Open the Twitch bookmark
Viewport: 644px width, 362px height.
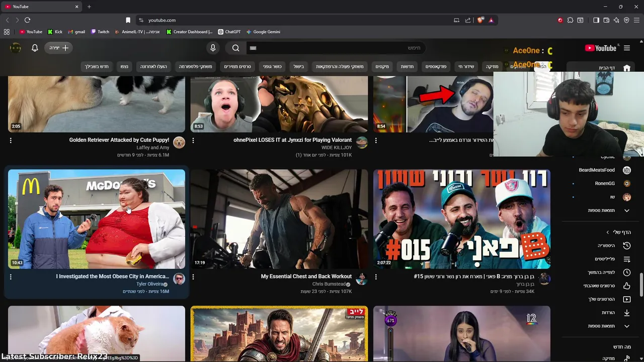tap(100, 32)
